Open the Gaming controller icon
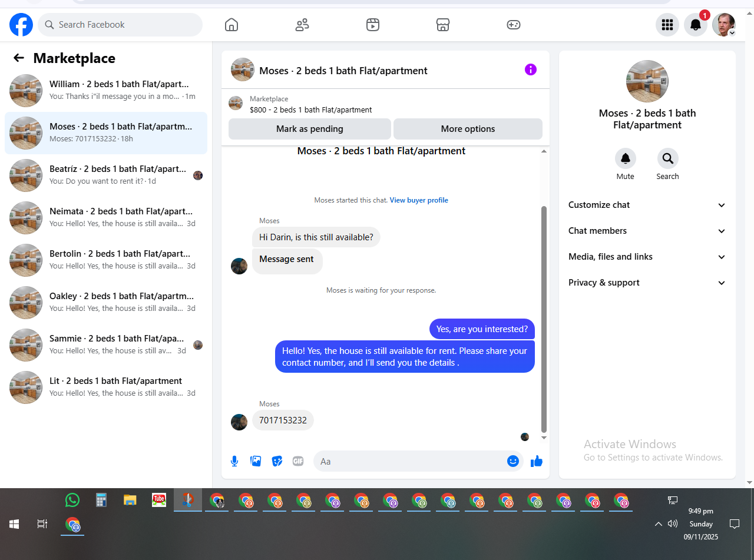Image resolution: width=754 pixels, height=560 pixels. click(514, 25)
